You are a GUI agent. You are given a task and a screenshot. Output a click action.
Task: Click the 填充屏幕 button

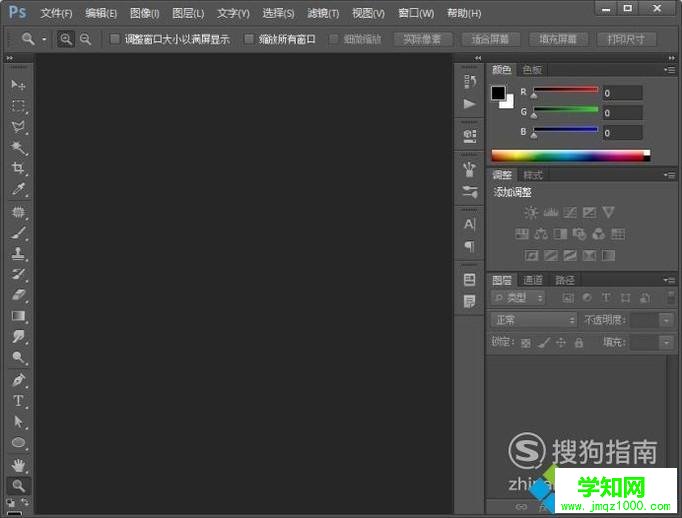click(558, 40)
